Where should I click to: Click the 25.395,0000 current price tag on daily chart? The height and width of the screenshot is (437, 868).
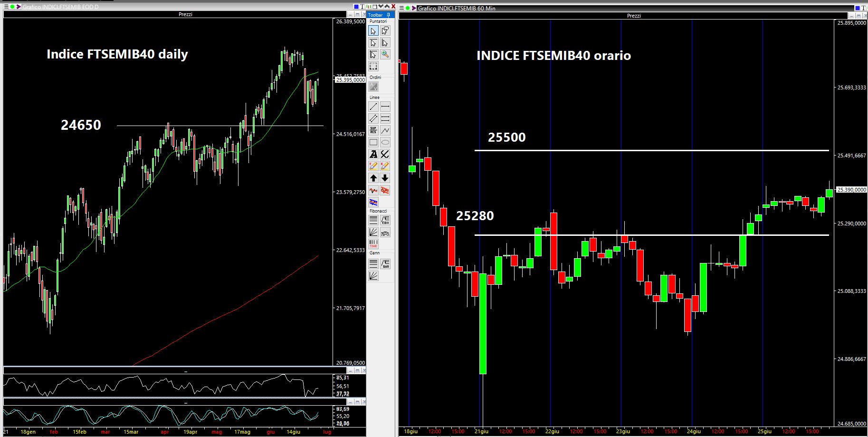click(x=351, y=80)
